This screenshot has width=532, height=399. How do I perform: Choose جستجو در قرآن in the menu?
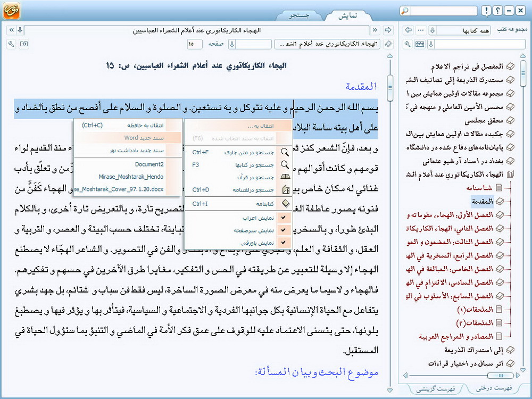238,178
